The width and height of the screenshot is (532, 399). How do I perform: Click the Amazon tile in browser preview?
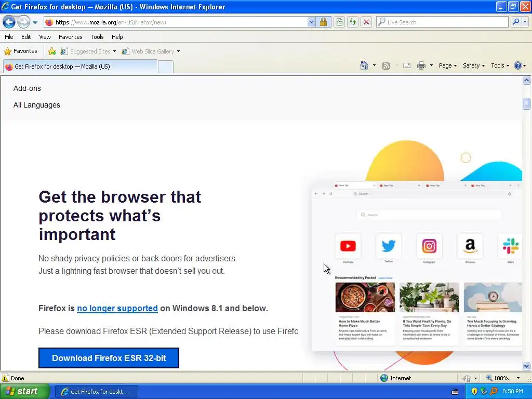coord(470,246)
